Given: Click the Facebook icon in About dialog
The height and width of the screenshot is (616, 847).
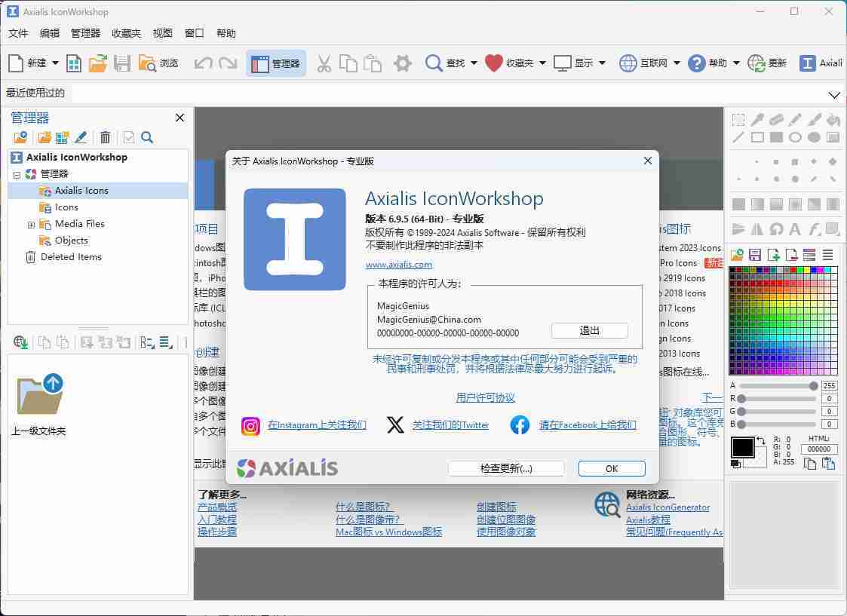Looking at the screenshot, I should click(520, 425).
